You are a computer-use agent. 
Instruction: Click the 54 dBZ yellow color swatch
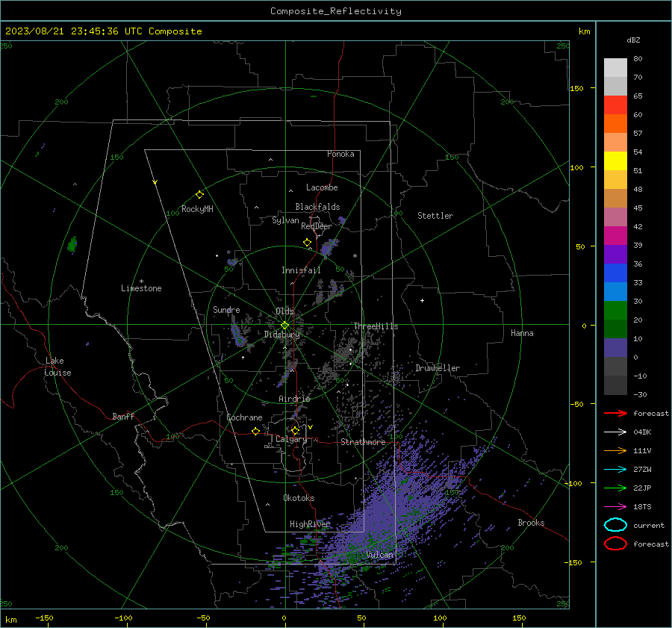coord(615,161)
